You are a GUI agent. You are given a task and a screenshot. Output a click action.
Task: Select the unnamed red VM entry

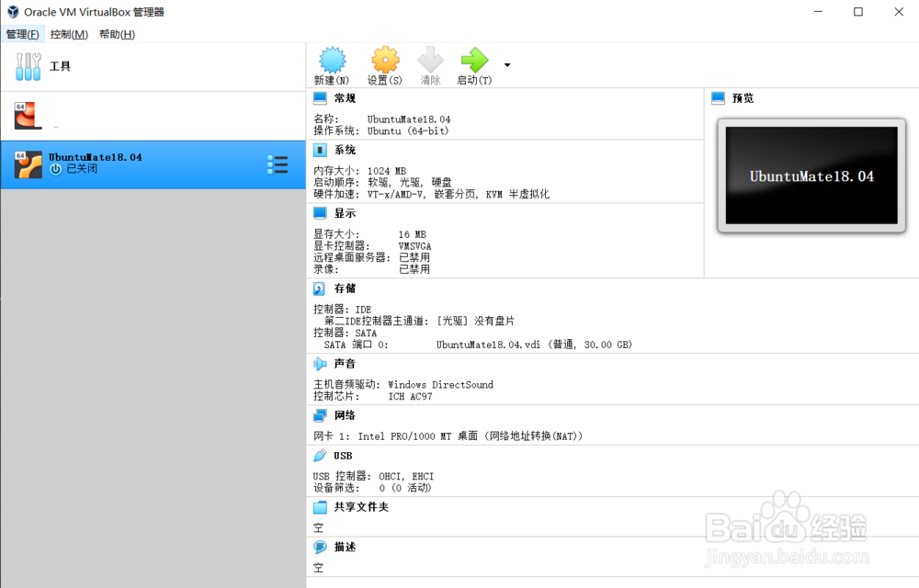click(x=153, y=116)
